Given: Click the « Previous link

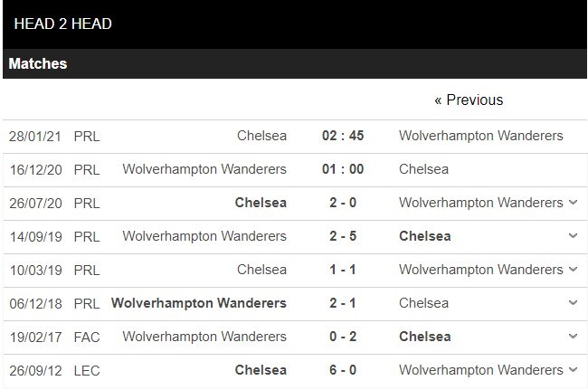Looking at the screenshot, I should coord(468,100).
